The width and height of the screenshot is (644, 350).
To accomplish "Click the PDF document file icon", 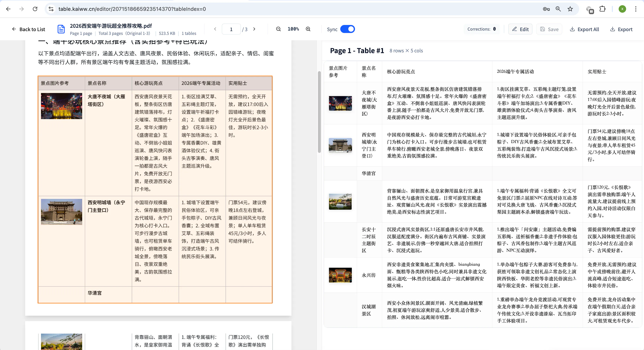I will (61, 29).
